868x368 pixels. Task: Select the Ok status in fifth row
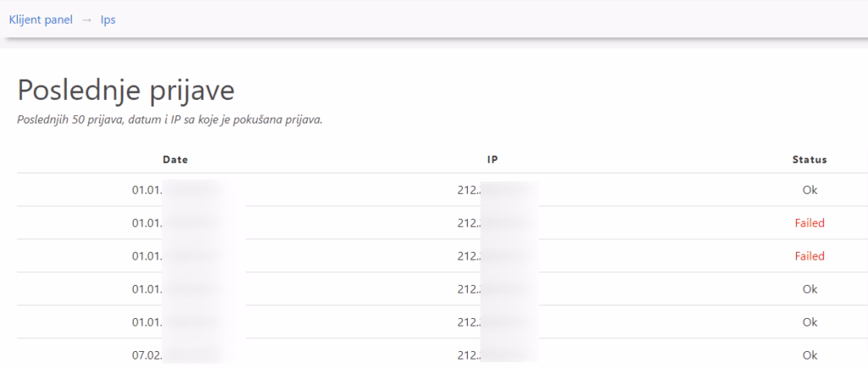(810, 322)
